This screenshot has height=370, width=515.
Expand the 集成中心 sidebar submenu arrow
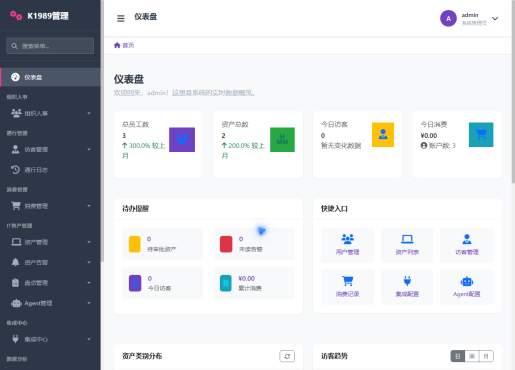click(x=89, y=339)
